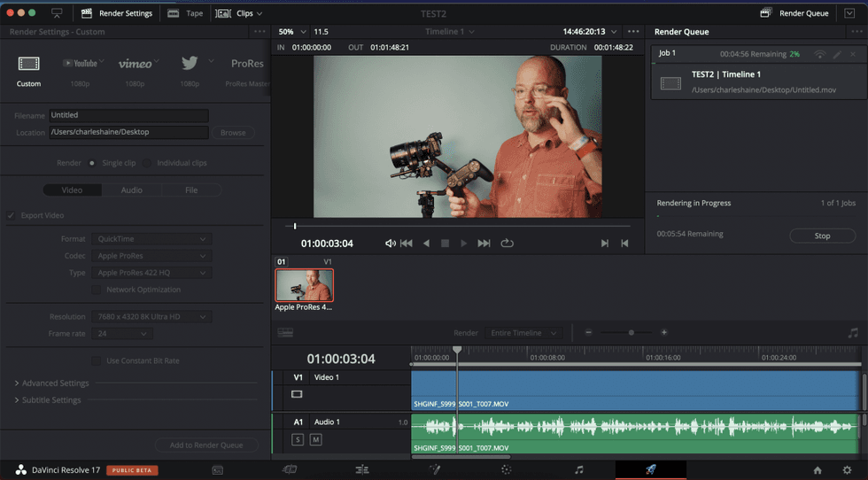
Task: Choose the Twitter 1080p render preset
Action: click(190, 63)
